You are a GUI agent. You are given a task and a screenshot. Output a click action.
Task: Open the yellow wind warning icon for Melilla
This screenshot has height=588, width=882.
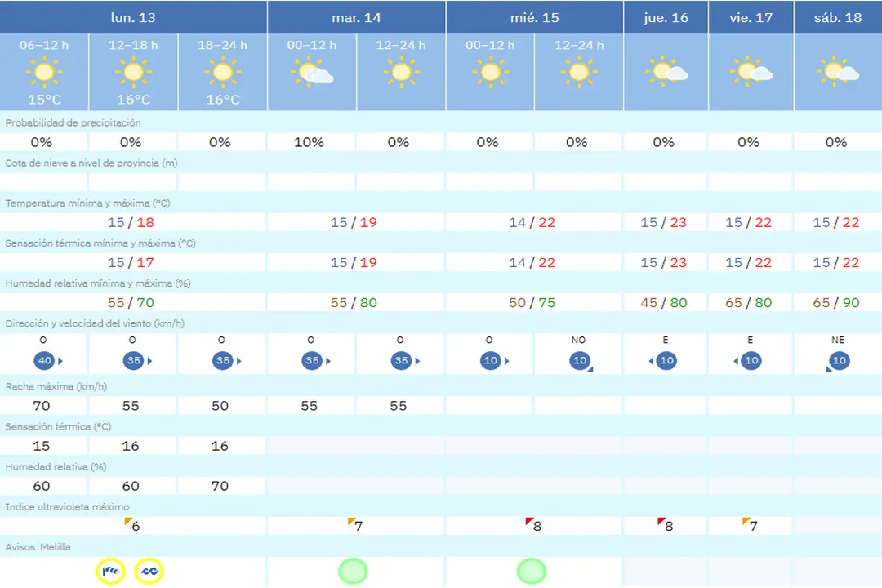110,571
